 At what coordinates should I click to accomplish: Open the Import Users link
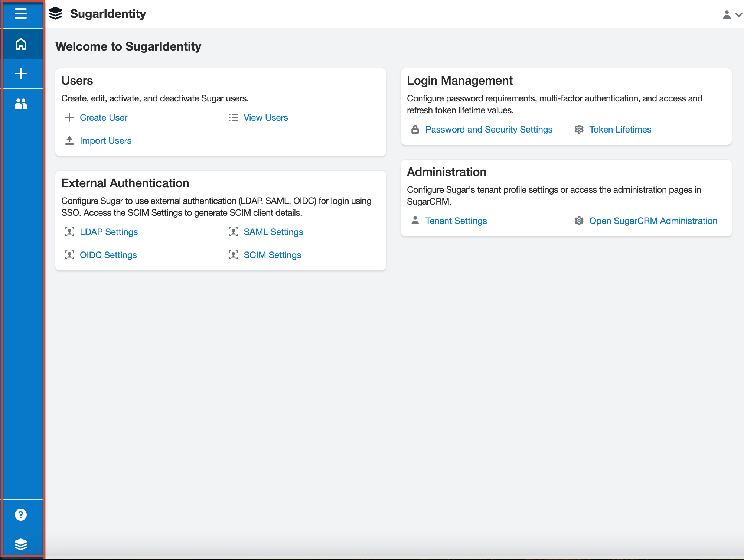coord(105,141)
